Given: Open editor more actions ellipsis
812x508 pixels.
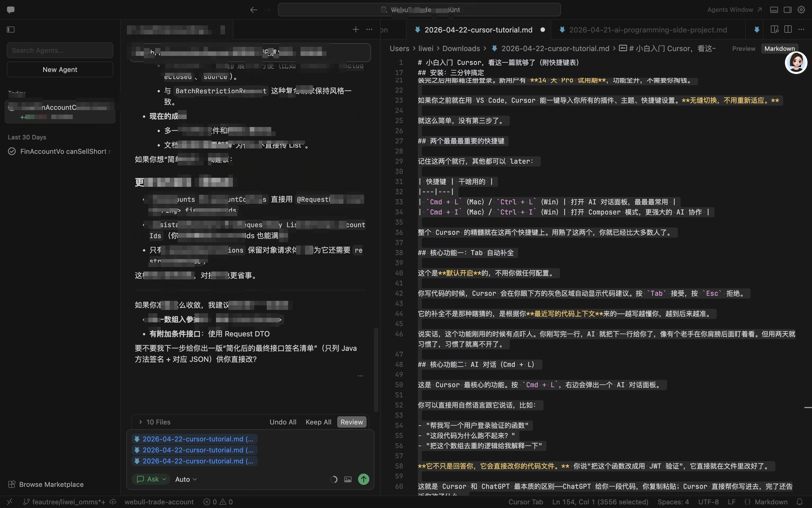Looking at the screenshot, I should pyautogui.click(x=801, y=30).
